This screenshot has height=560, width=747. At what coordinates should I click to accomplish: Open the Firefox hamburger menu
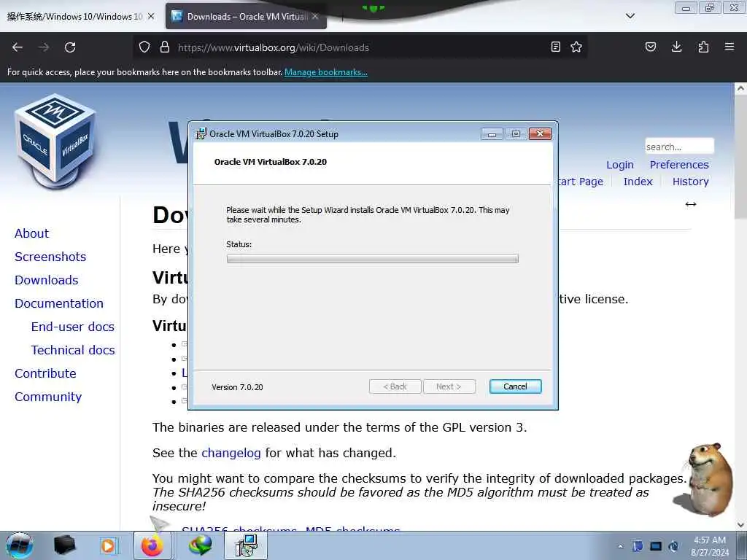pos(729,47)
